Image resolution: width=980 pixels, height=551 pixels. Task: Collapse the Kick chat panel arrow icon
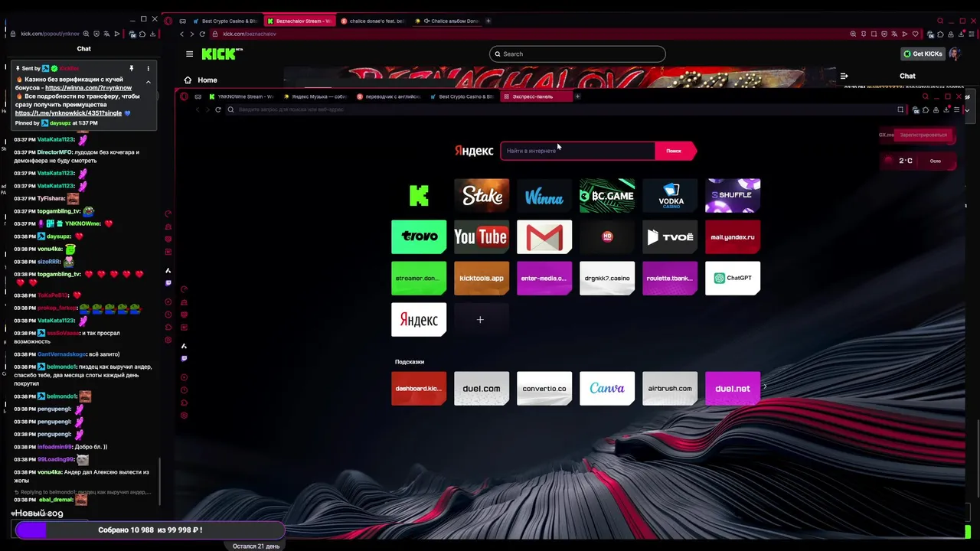tap(844, 76)
